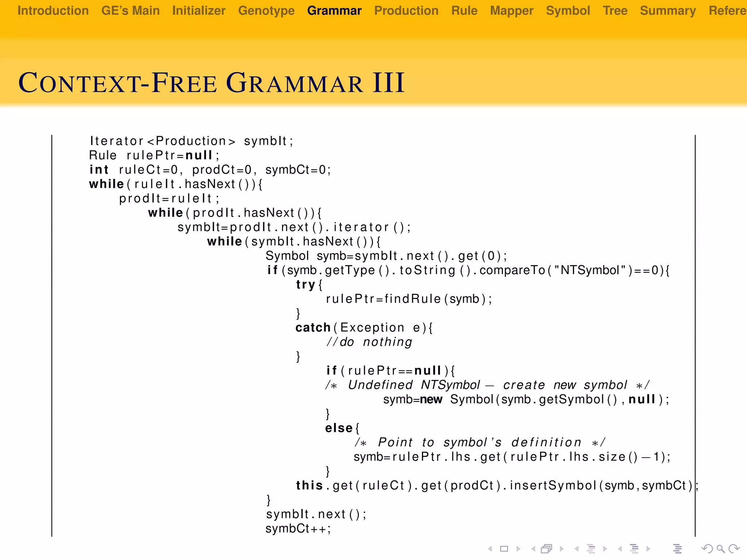The height and width of the screenshot is (560, 747).
Task: Click the magnifier search icon
Action: tap(721, 549)
